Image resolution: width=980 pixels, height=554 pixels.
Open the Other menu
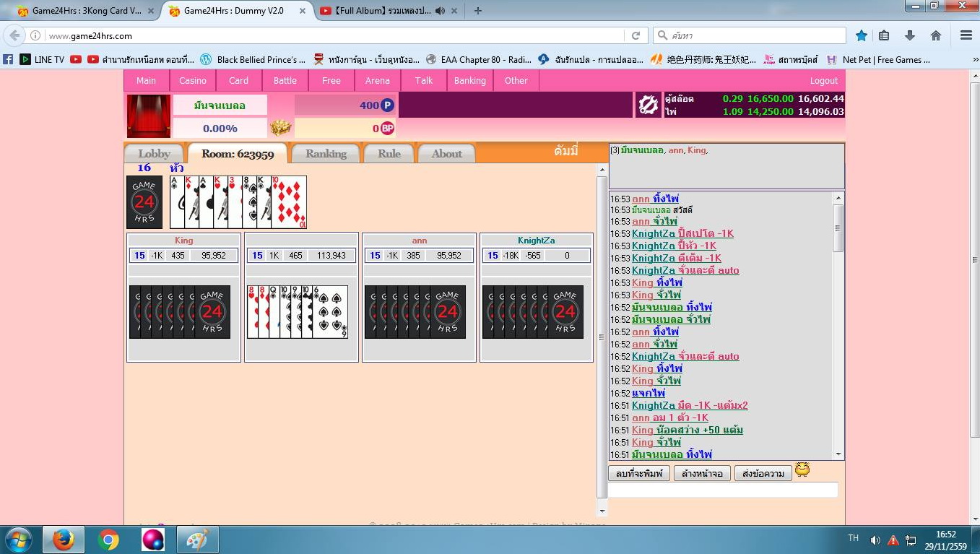coord(516,80)
